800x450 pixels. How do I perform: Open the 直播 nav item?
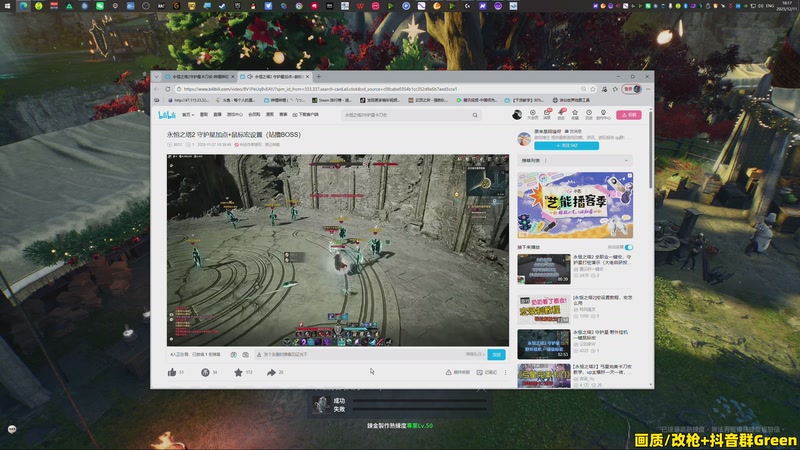[217, 115]
